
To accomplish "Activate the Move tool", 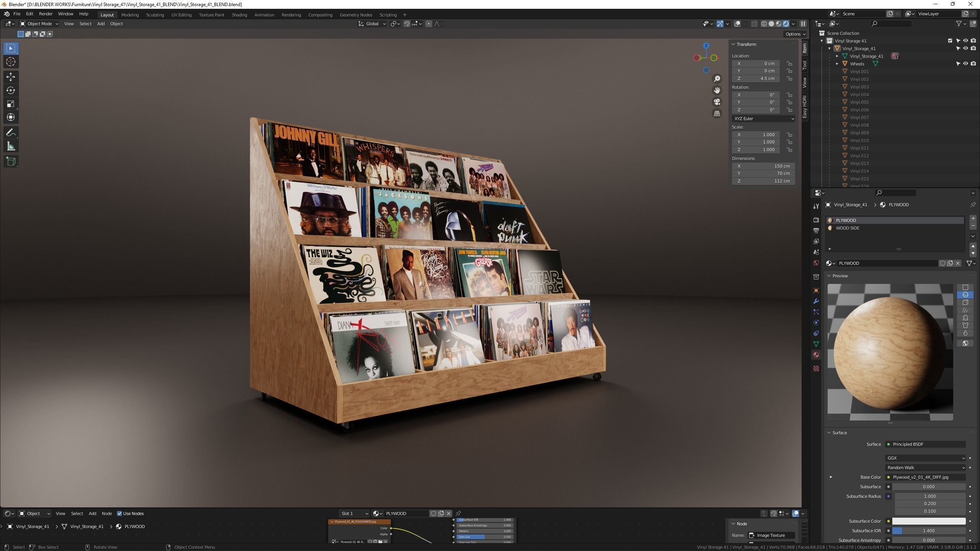I will [x=11, y=77].
